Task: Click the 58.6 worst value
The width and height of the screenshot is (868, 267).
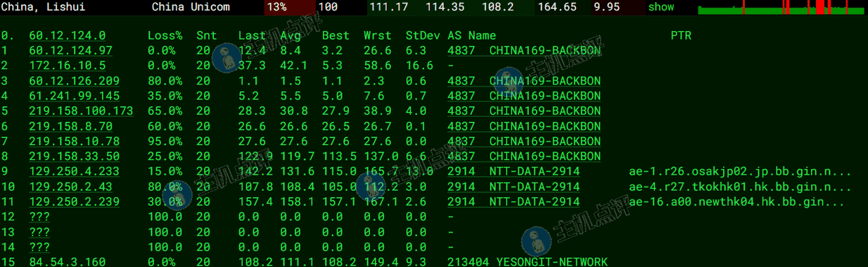Action: (378, 66)
